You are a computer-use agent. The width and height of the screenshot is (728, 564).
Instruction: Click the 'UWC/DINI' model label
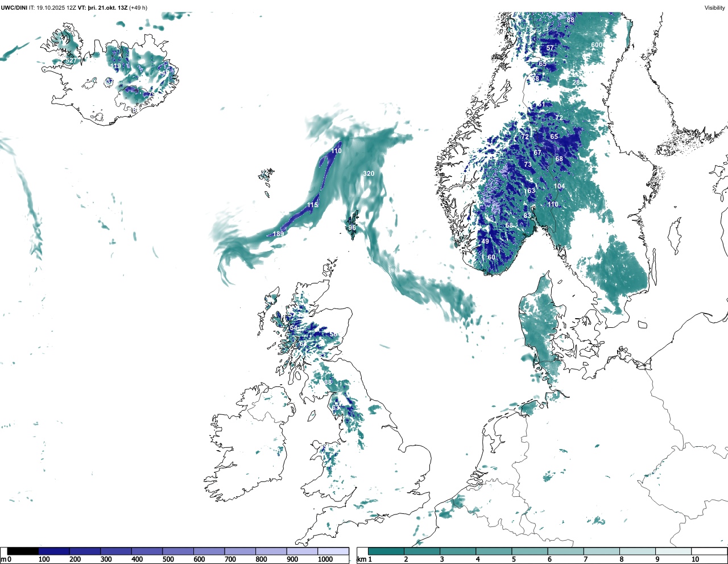[x=14, y=7]
